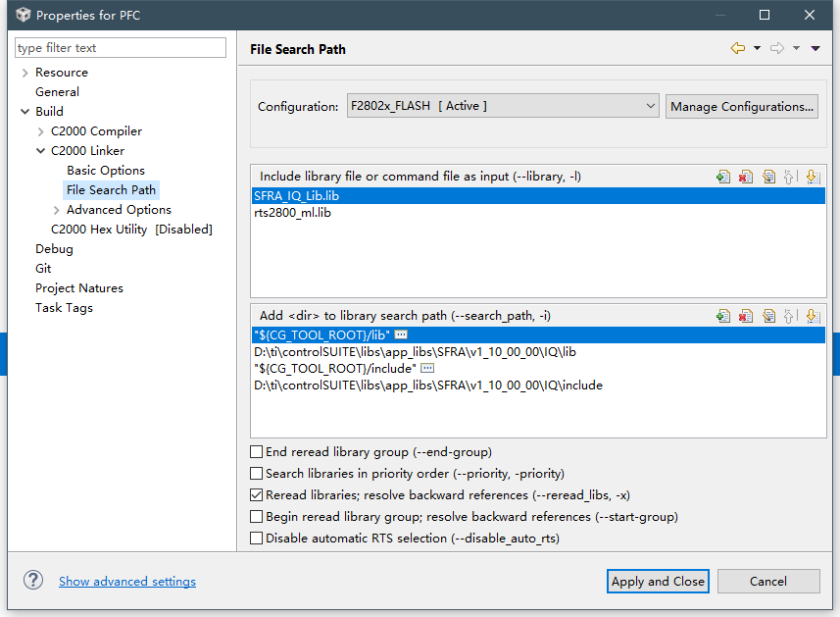840x617 pixels.
Task: Enable End reread library group checkbox
Action: [257, 452]
